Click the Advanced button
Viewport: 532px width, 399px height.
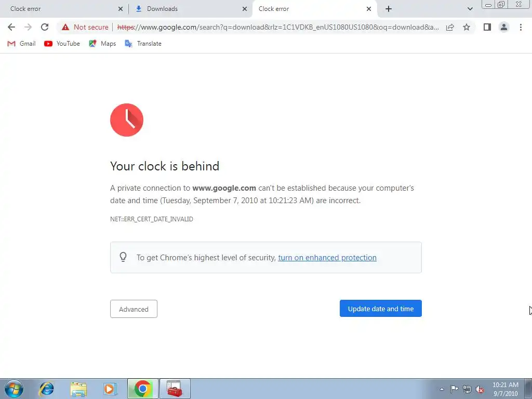(134, 309)
